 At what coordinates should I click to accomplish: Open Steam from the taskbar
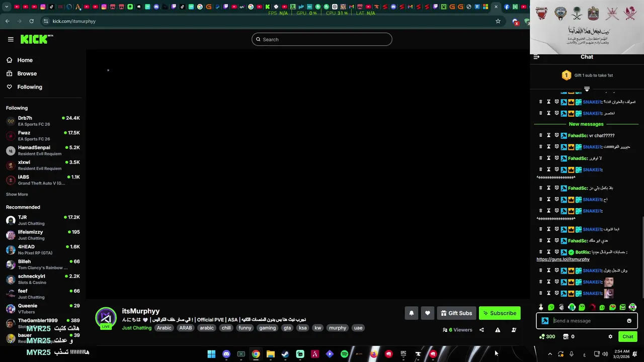(285, 354)
